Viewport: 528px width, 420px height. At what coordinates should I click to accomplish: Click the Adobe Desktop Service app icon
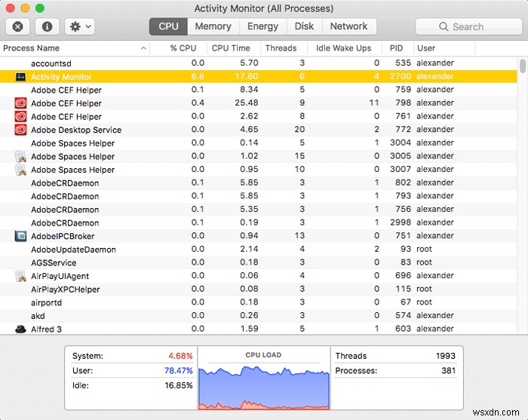click(x=21, y=130)
